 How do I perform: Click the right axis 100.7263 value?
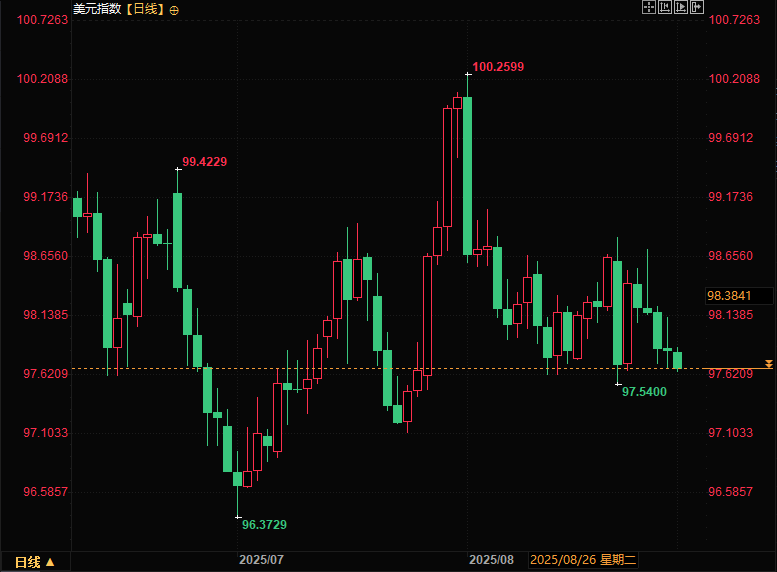pyautogui.click(x=734, y=20)
